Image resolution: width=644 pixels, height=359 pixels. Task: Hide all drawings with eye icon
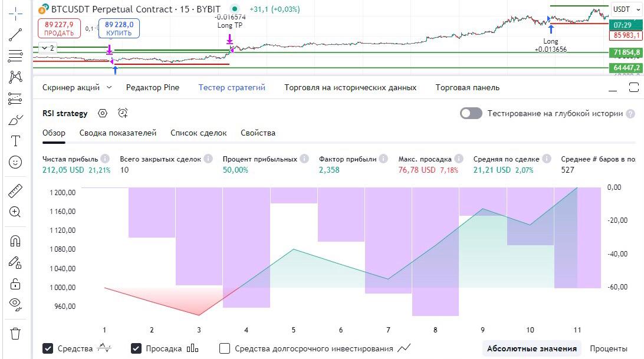pos(16,304)
